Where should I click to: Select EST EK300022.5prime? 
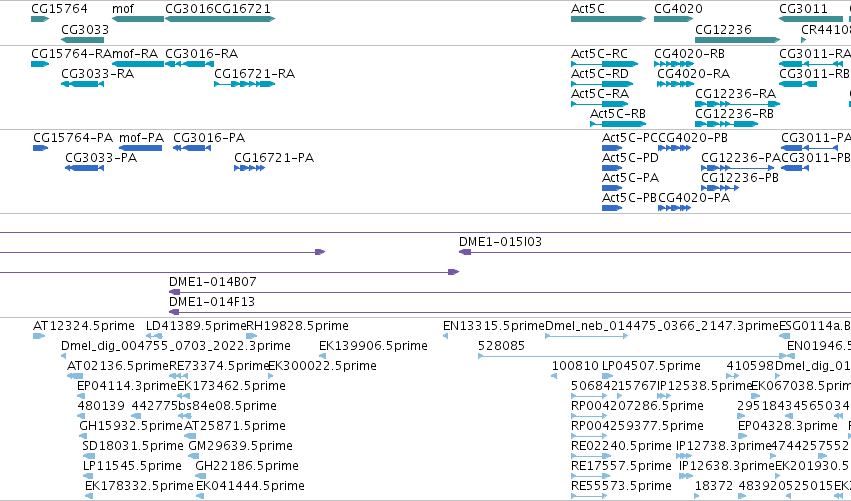[322, 366]
